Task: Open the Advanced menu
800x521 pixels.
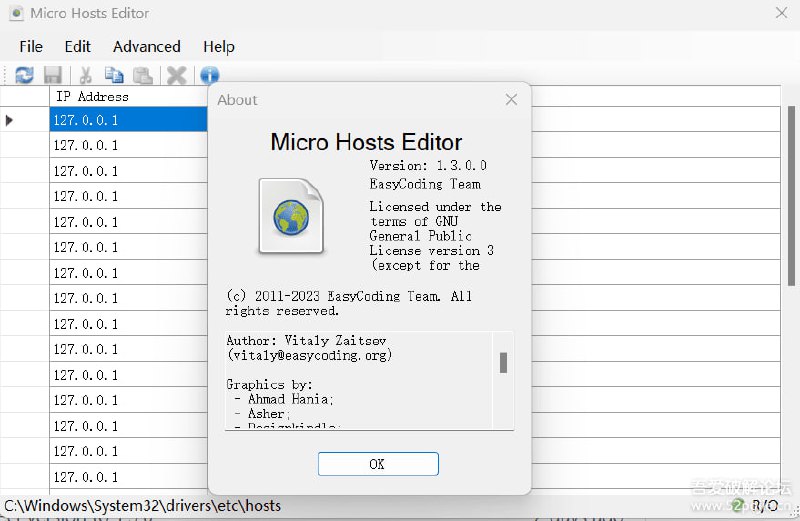Action: 146,46
